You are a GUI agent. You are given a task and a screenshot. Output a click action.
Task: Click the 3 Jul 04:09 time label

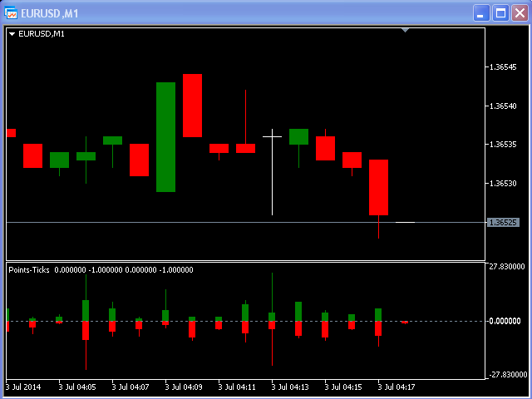(184, 387)
